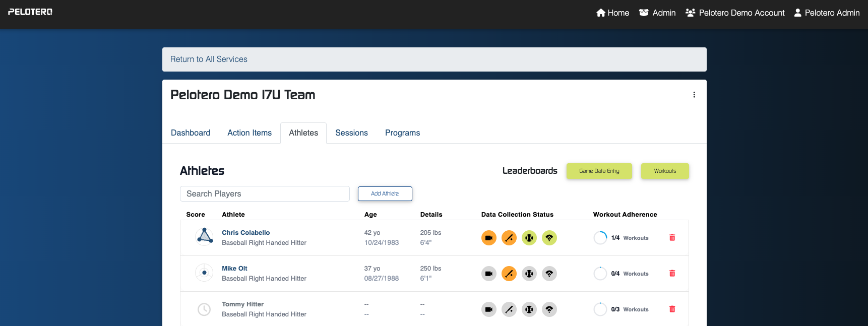Click Chris Colabello's video camera status icon
The height and width of the screenshot is (326, 868).
tap(489, 238)
